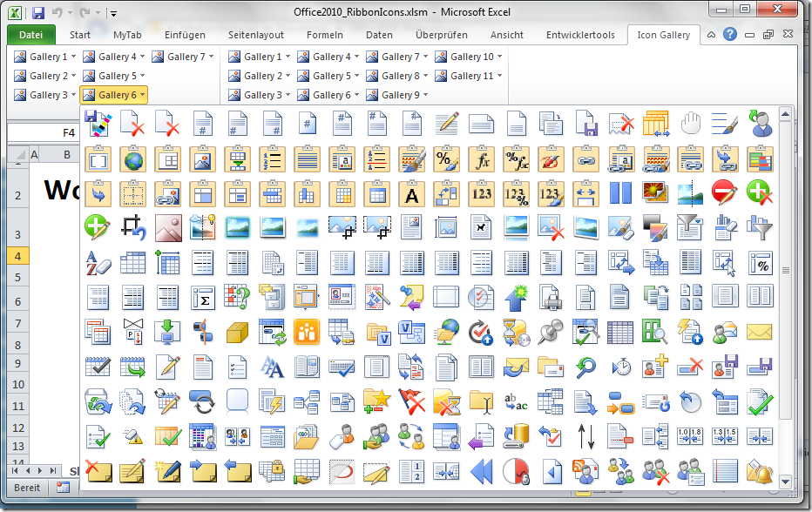Select the blue double left arrows icon
Screen dimensions: 812x512
click(x=482, y=472)
